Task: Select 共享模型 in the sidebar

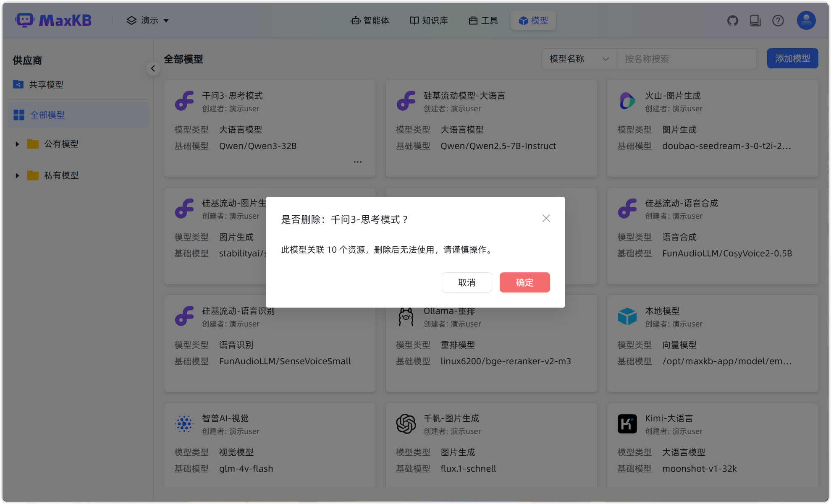Action: pos(46,84)
